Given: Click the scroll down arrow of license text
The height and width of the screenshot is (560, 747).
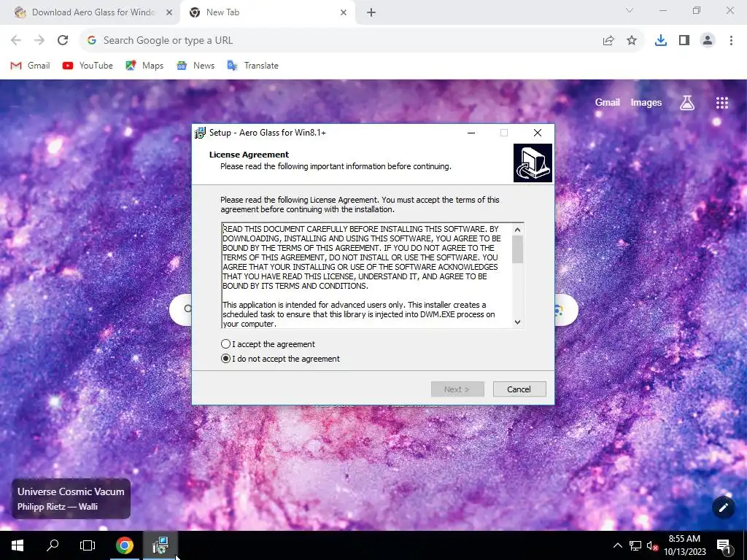Looking at the screenshot, I should 517,322.
